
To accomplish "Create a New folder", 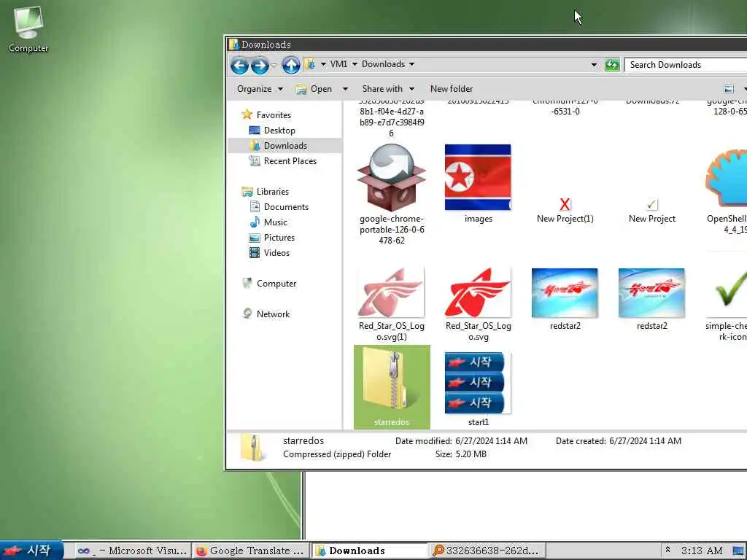I will point(451,89).
